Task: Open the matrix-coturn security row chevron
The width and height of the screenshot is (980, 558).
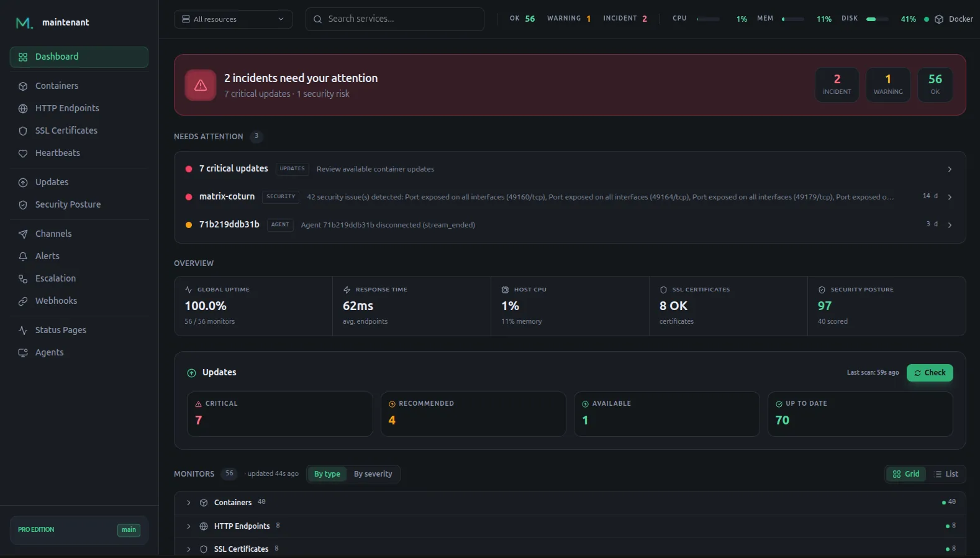Action: (950, 197)
